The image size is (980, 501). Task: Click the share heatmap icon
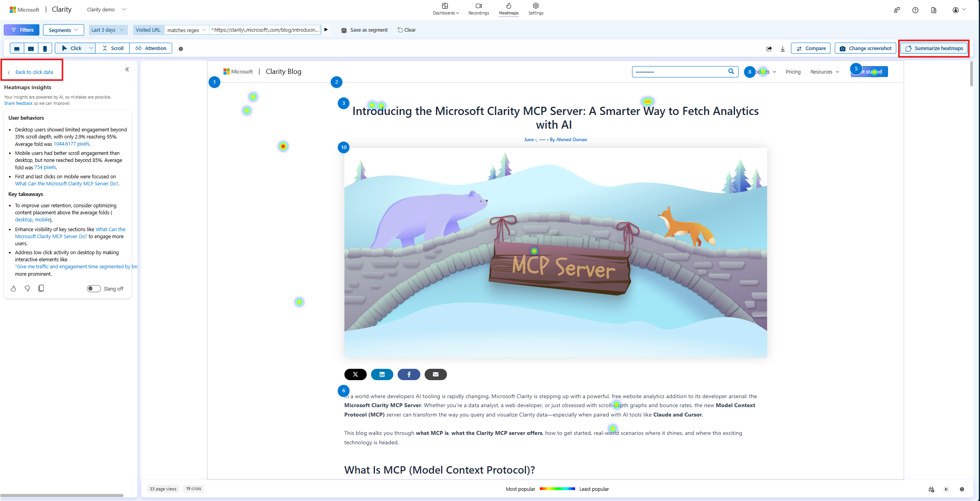tap(769, 48)
